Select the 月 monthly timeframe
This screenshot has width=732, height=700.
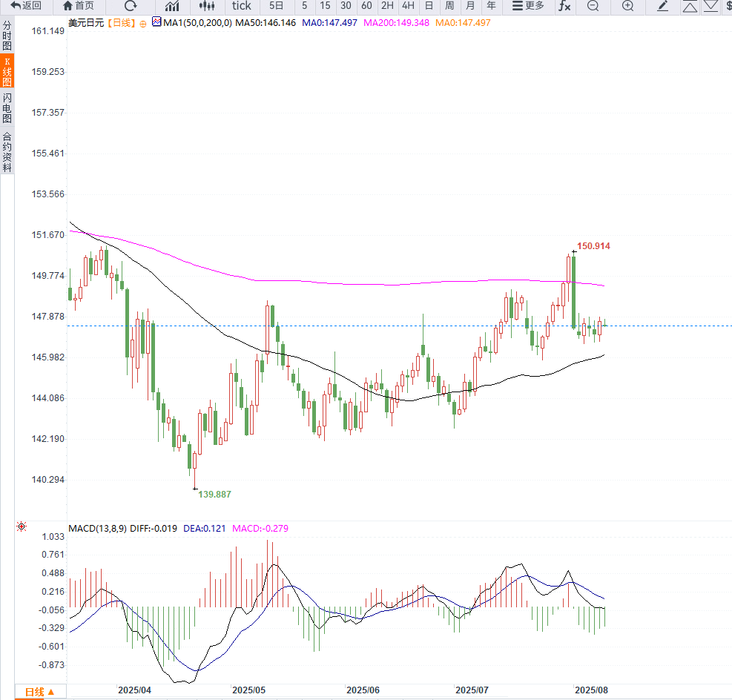(470, 6)
